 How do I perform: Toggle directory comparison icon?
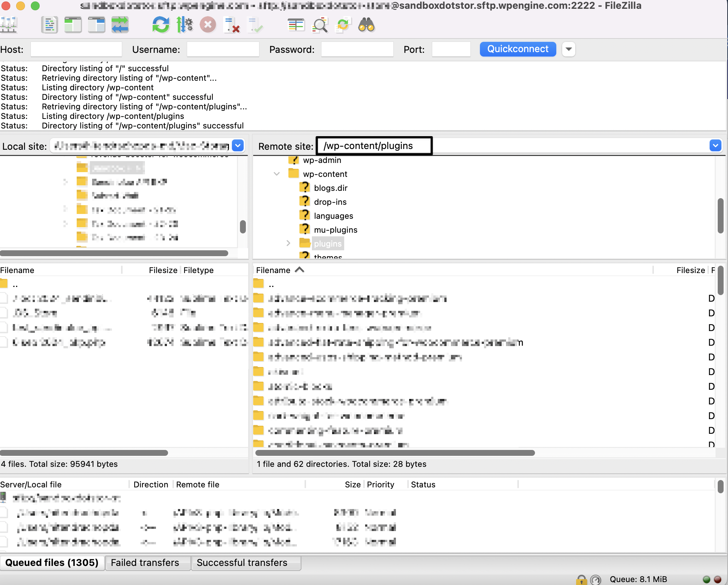320,25
